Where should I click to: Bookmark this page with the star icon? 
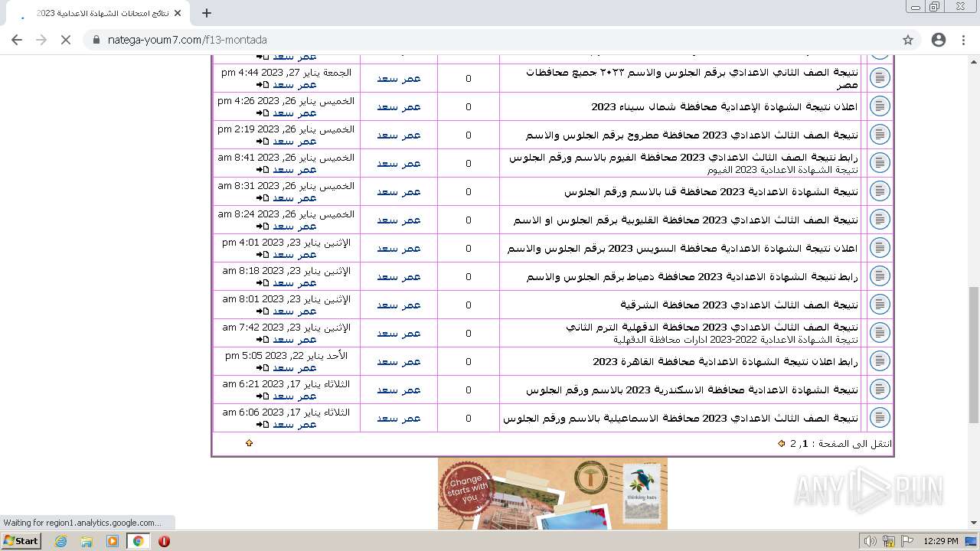coord(908,40)
